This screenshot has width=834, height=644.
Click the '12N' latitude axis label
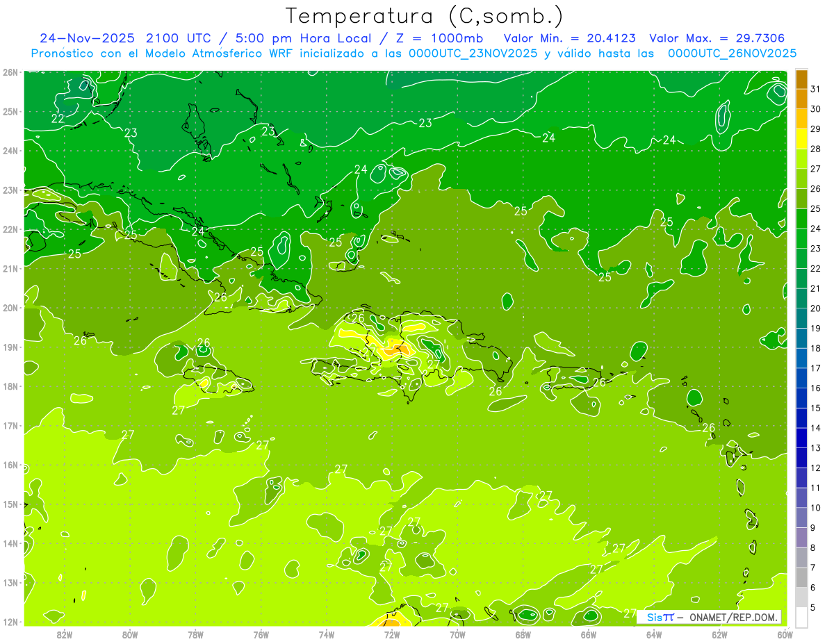[x=10, y=622]
